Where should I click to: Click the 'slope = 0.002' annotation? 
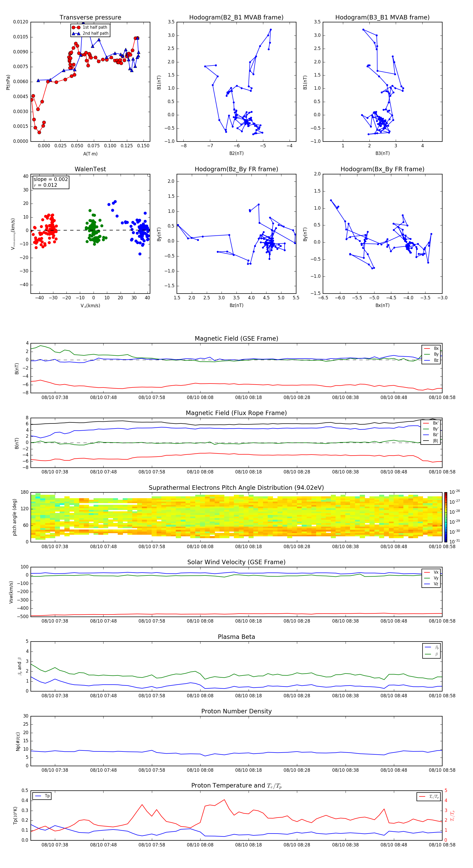pos(50,179)
